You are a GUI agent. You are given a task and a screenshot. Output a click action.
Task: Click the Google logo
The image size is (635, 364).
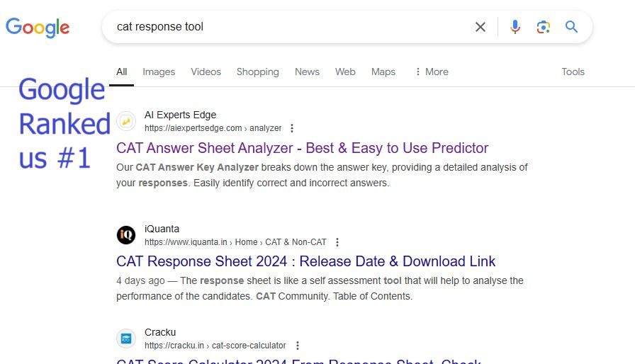(38, 28)
